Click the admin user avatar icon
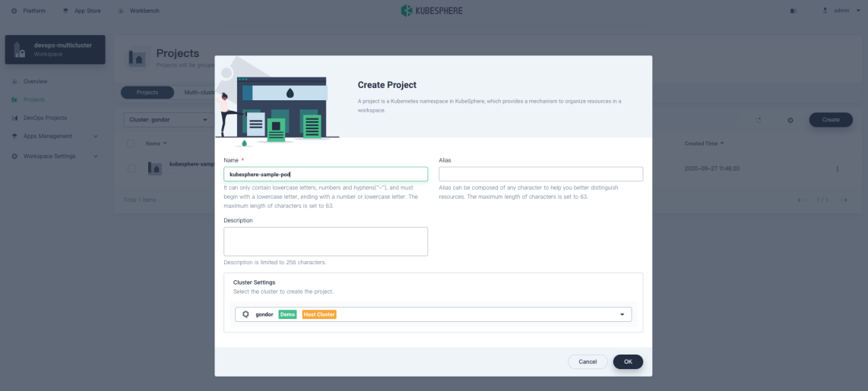 (825, 11)
